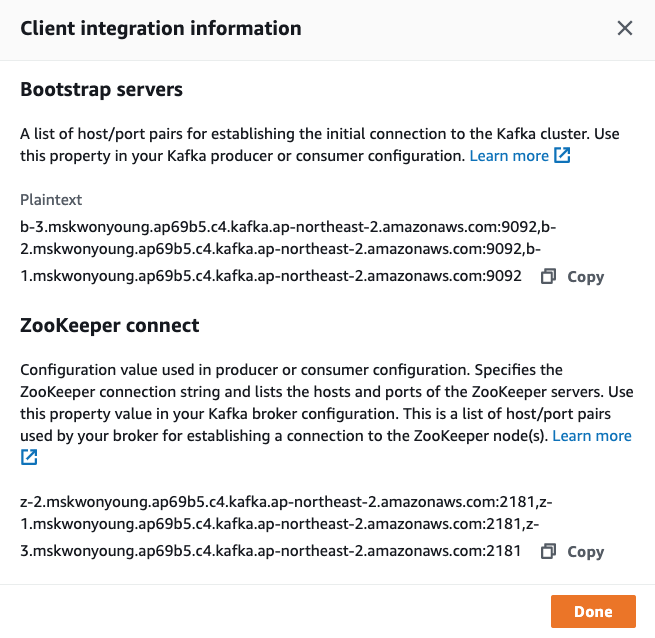Open Learn more link under Bootstrap servers
655x638 pixels.
tap(509, 156)
